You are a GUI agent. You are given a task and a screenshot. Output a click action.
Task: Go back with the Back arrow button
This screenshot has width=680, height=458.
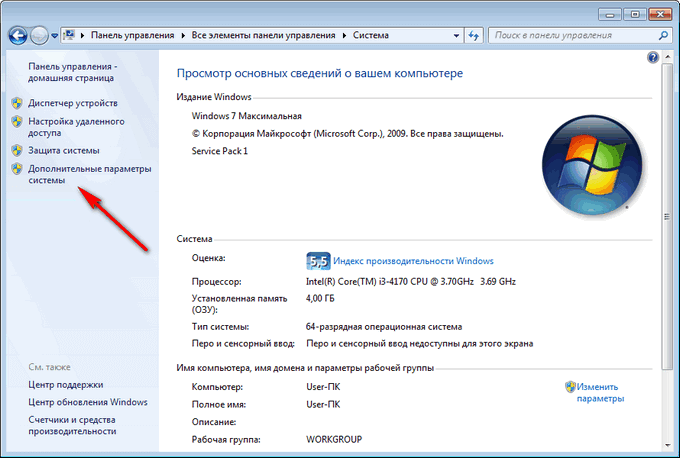tap(18, 35)
